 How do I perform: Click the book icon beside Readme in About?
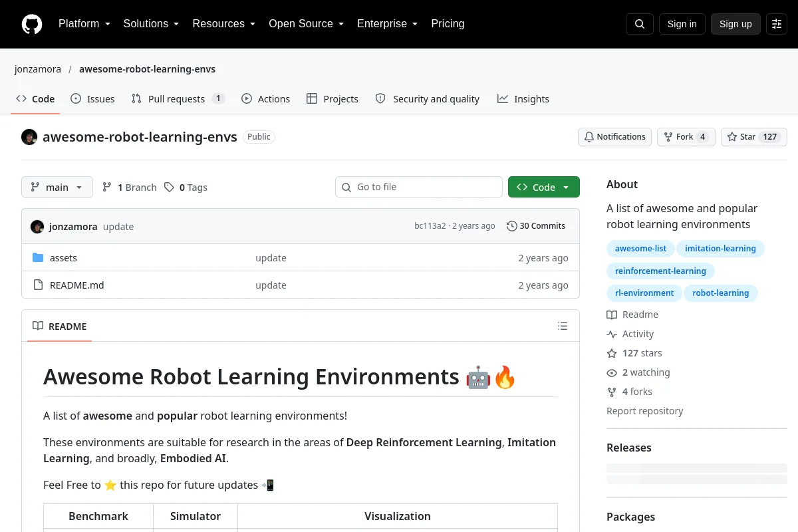click(x=612, y=315)
